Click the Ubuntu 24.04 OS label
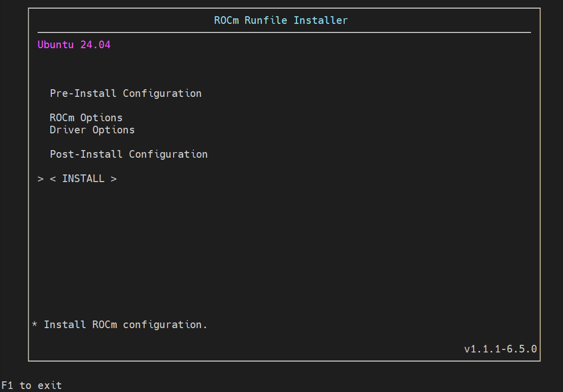Image resolution: width=563 pixels, height=392 pixels. (x=74, y=45)
